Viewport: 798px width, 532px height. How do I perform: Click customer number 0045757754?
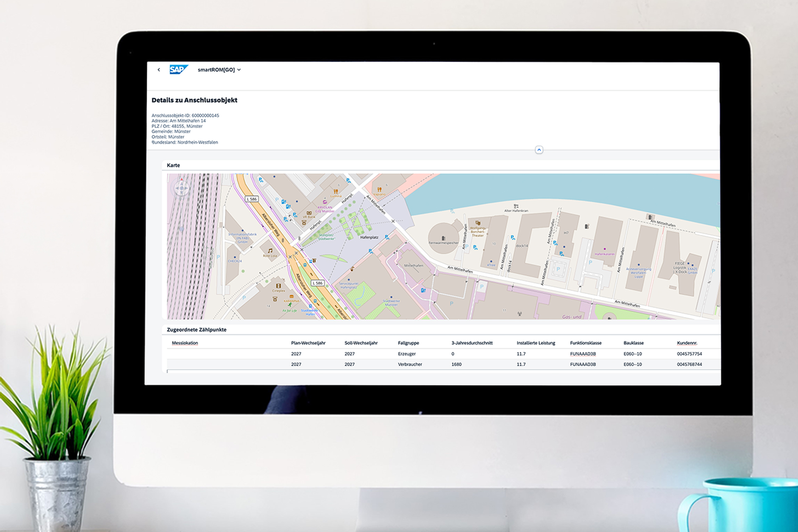click(x=689, y=354)
